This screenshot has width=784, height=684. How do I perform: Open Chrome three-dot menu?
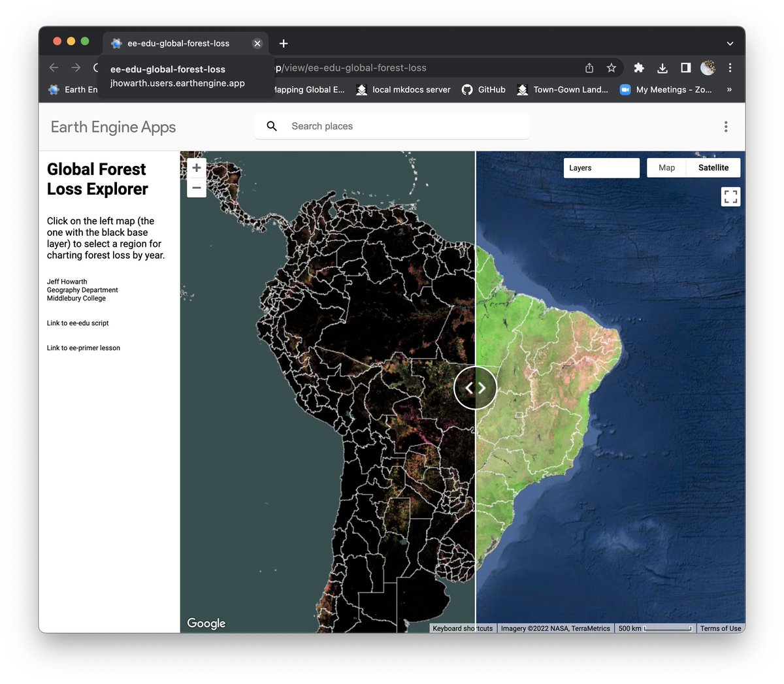(x=730, y=68)
